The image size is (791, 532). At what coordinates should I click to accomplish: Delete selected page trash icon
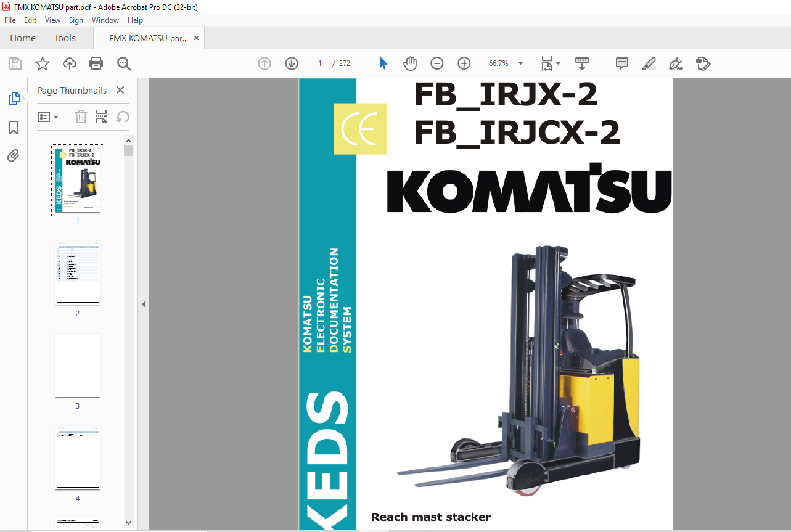coord(81,117)
